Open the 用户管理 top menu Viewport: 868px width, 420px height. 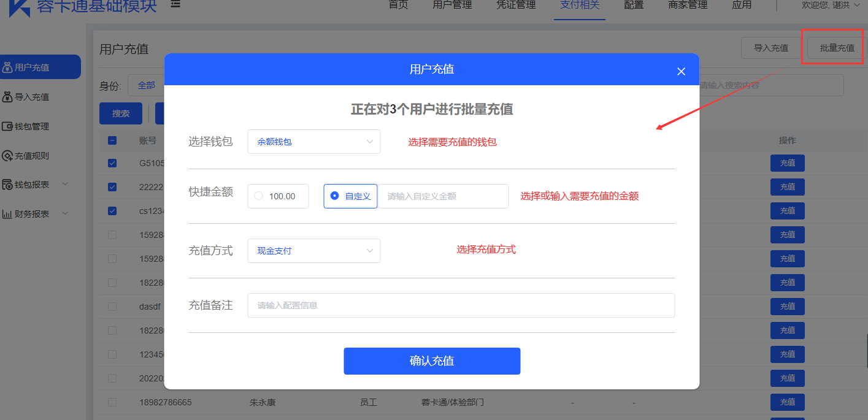click(452, 5)
